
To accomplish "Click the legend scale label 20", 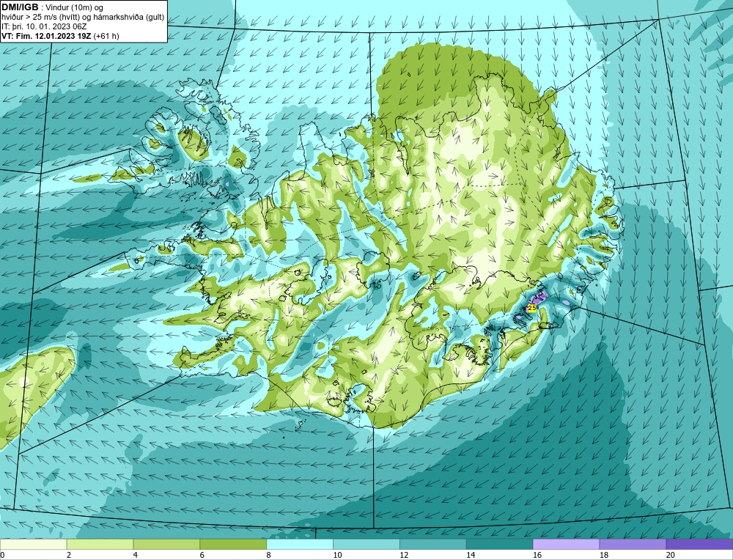I will coord(671,555).
